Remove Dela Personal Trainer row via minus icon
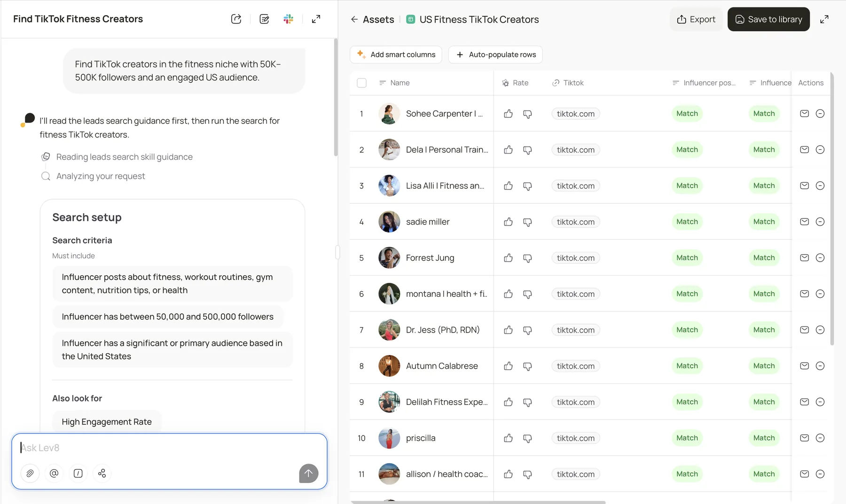The image size is (846, 504). pos(820,149)
